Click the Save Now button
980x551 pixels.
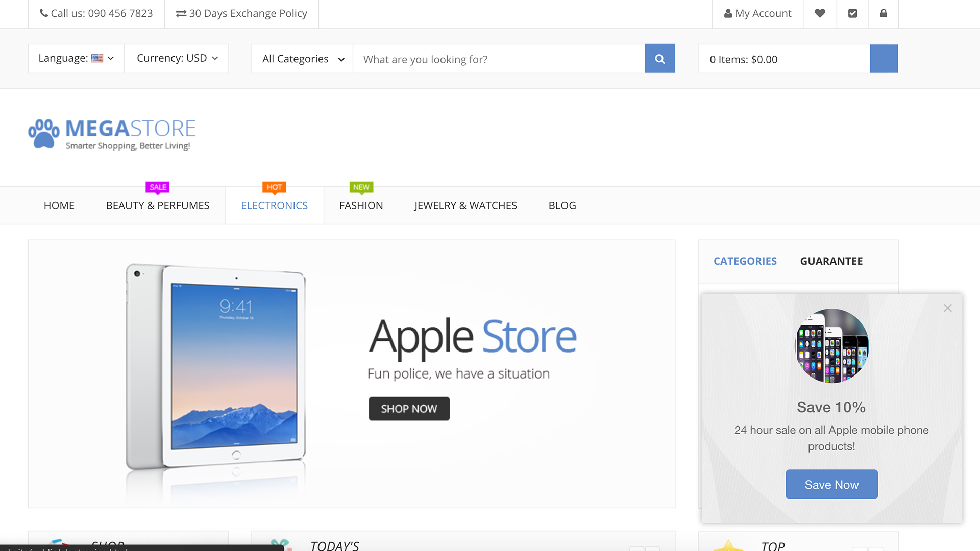pos(832,485)
